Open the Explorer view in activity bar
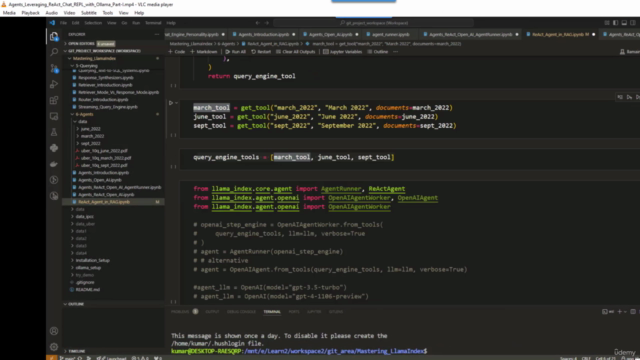 pyautogui.click(x=54, y=37)
